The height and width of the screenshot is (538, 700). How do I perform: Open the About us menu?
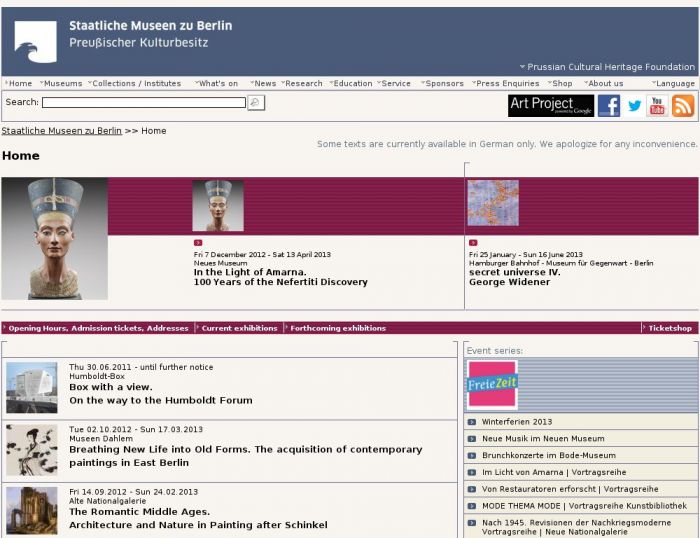click(x=604, y=83)
